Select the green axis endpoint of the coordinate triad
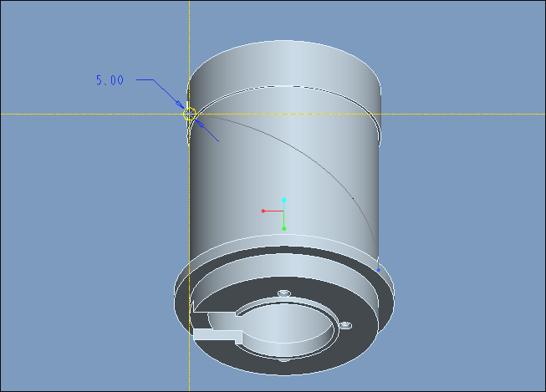Viewport: 546px width, 392px height. [283, 229]
